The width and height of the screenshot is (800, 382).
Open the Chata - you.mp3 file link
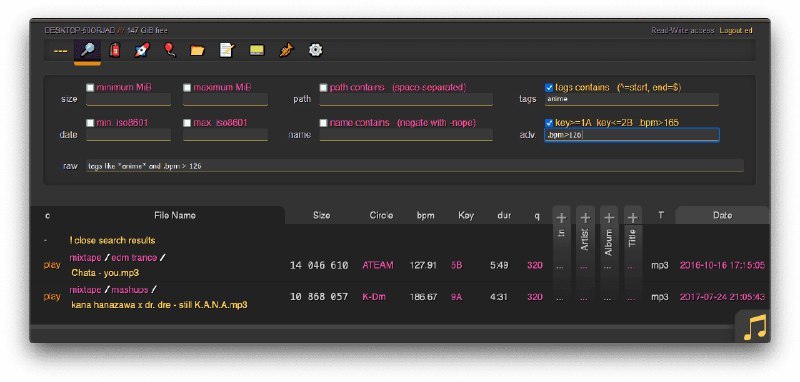click(x=105, y=273)
